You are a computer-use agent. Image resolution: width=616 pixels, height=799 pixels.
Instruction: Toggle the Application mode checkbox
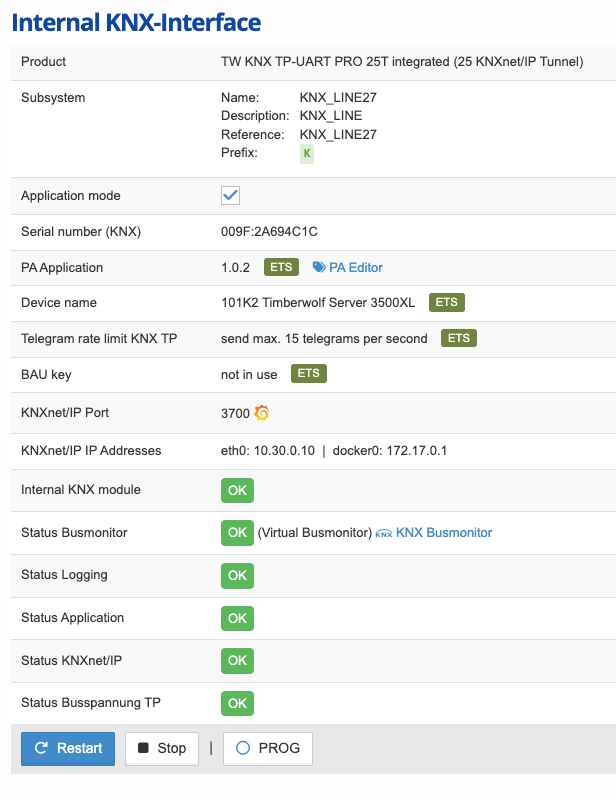coord(230,195)
